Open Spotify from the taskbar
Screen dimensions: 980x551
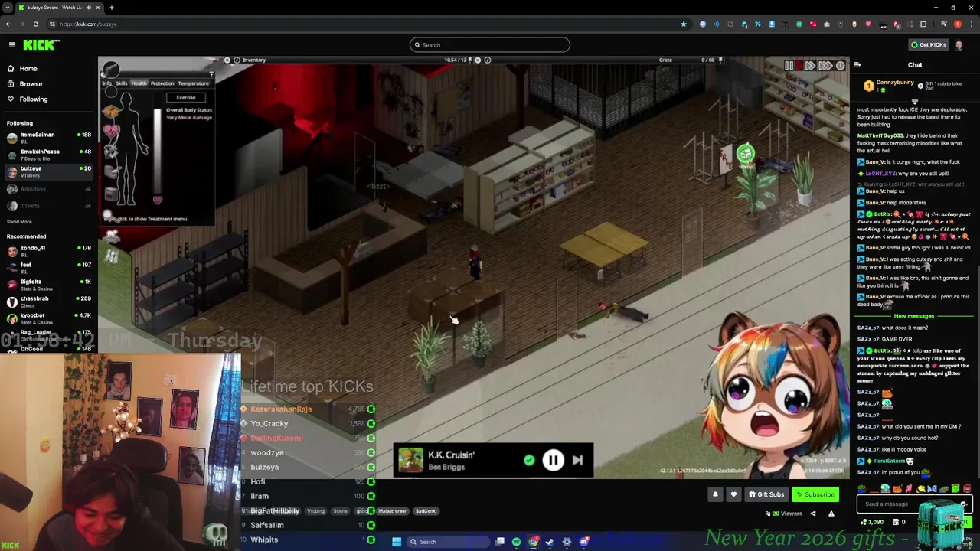click(516, 542)
